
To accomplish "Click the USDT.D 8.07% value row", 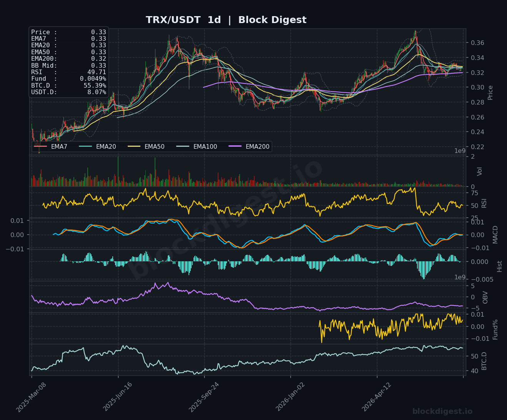I will [68, 92].
